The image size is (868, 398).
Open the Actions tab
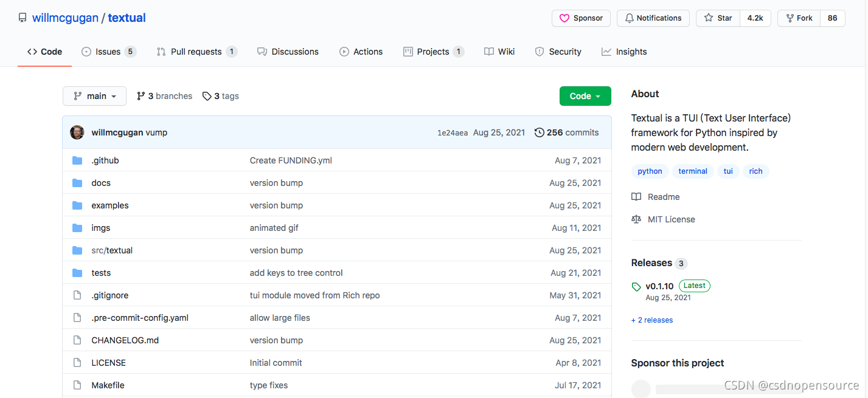(361, 52)
